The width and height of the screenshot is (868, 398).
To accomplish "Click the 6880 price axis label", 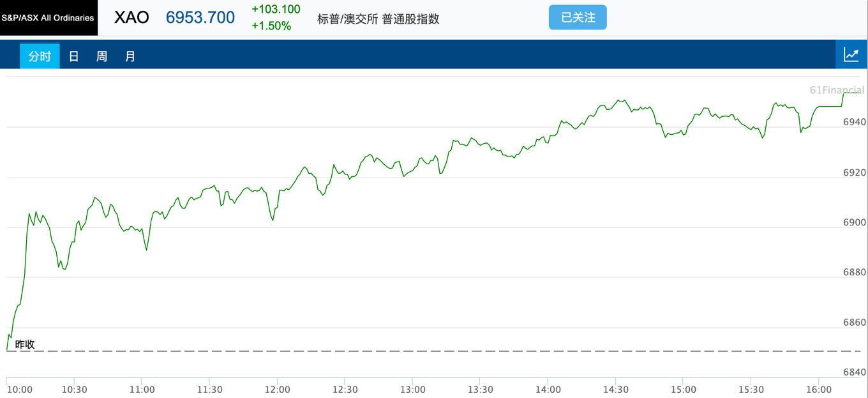I will (855, 272).
